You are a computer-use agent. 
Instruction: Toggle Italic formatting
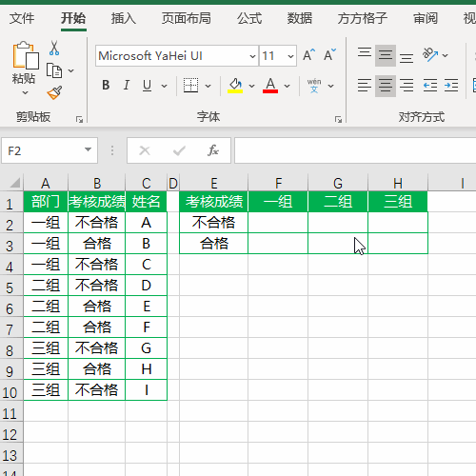click(127, 86)
